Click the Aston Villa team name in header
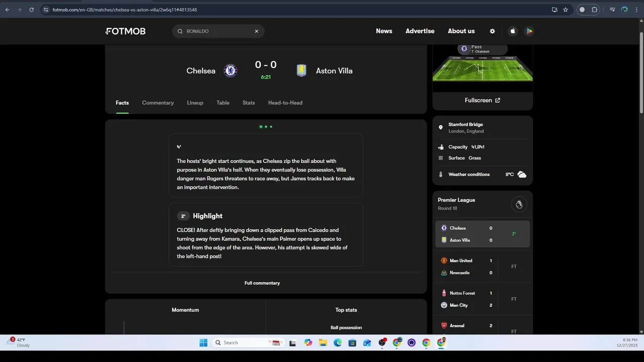Image resolution: width=644 pixels, height=362 pixels. point(334,71)
